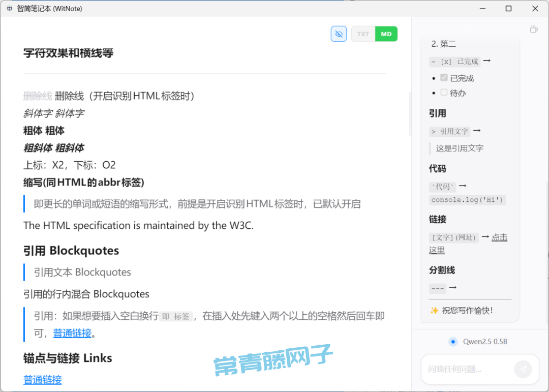Click the chat panel's vertical scrollbar
Viewport: 549px width, 392px height.
coord(547,229)
